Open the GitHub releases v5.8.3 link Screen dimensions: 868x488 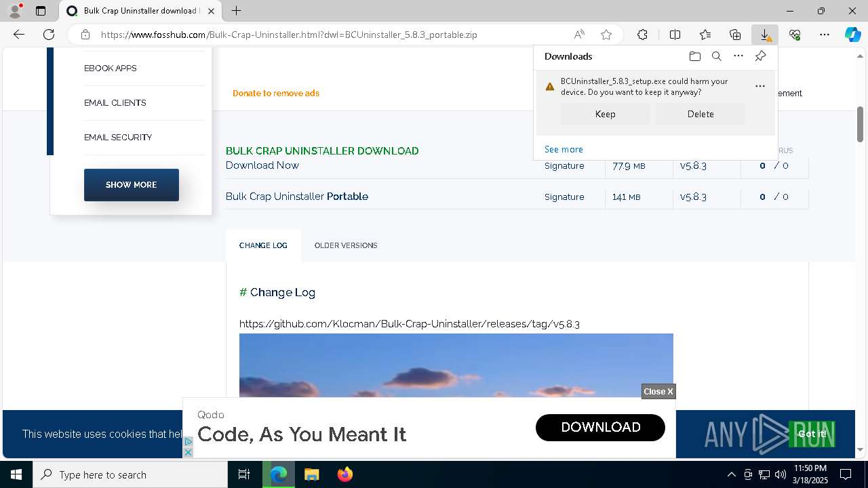point(410,324)
